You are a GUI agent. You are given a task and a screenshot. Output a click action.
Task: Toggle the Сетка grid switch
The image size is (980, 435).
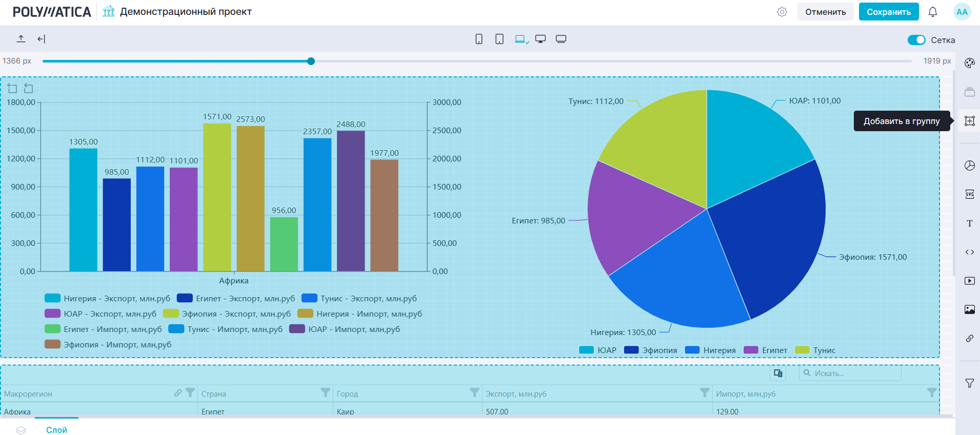(916, 40)
